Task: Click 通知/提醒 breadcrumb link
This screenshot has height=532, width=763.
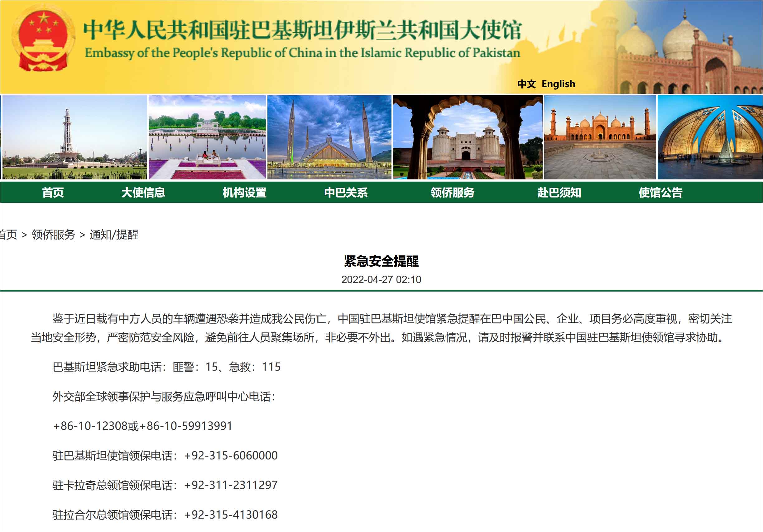Action: [x=114, y=235]
